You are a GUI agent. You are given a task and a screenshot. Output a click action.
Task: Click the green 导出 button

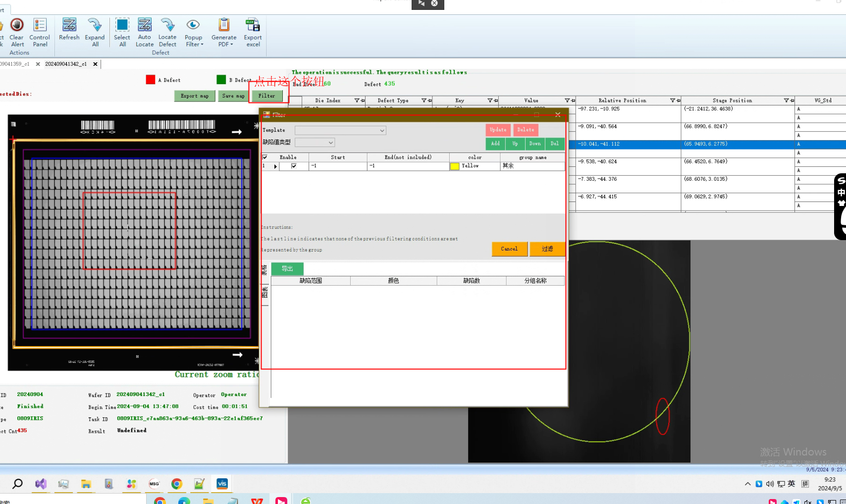coord(287,269)
